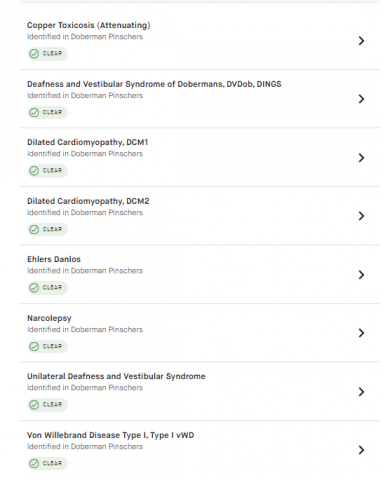The height and width of the screenshot is (480, 383).
Task: Click the Clear checkmark icon under DCM1
Action: point(34,171)
